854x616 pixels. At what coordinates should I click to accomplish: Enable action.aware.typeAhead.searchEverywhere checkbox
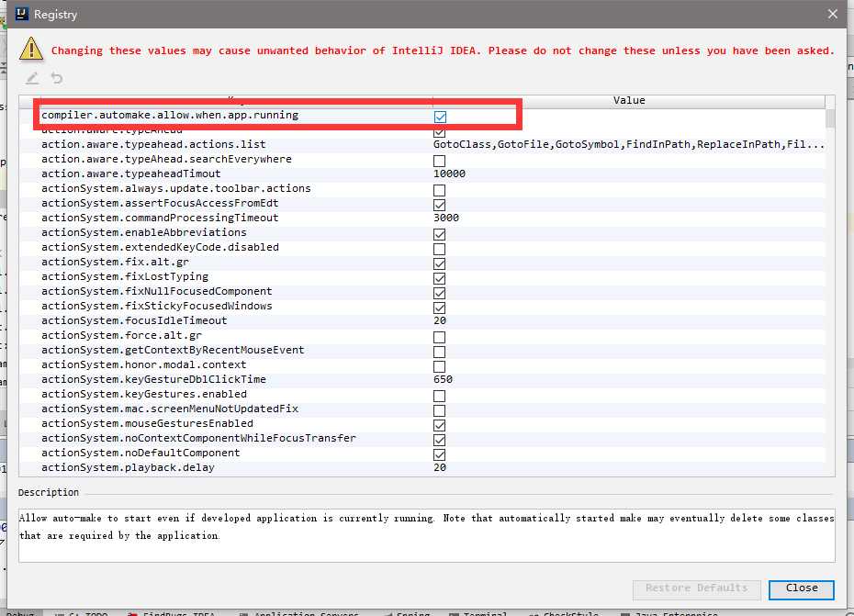coord(439,161)
